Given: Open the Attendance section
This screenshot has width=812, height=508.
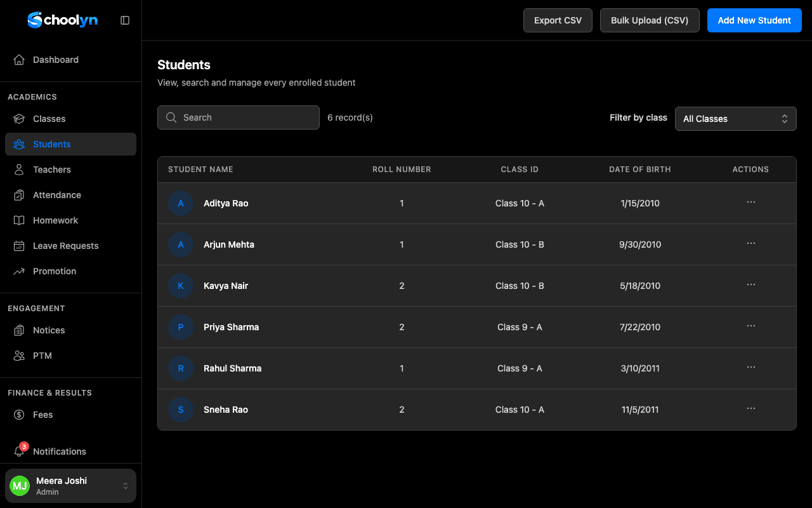Looking at the screenshot, I should pos(70,195).
